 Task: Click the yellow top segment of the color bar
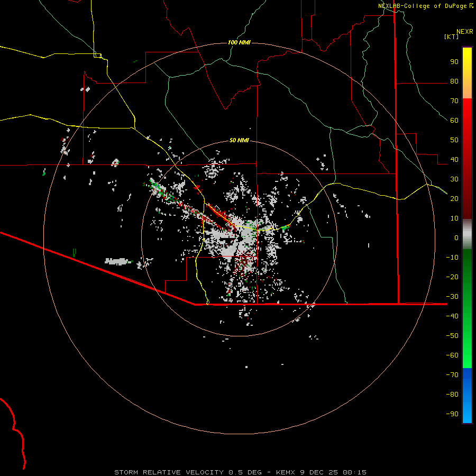coord(467,73)
